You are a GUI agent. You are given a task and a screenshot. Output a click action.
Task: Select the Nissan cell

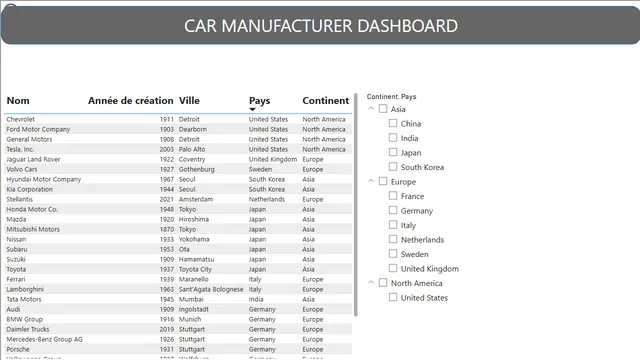(x=16, y=239)
